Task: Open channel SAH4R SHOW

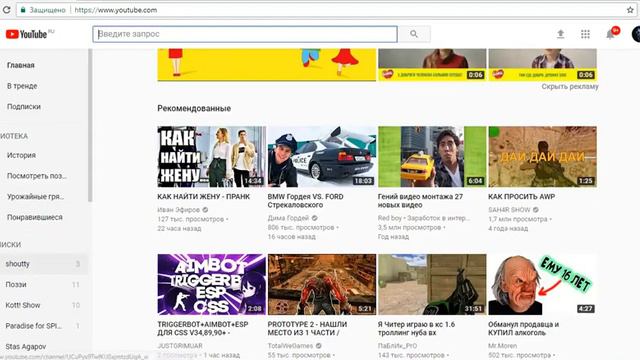Action: 509,210
